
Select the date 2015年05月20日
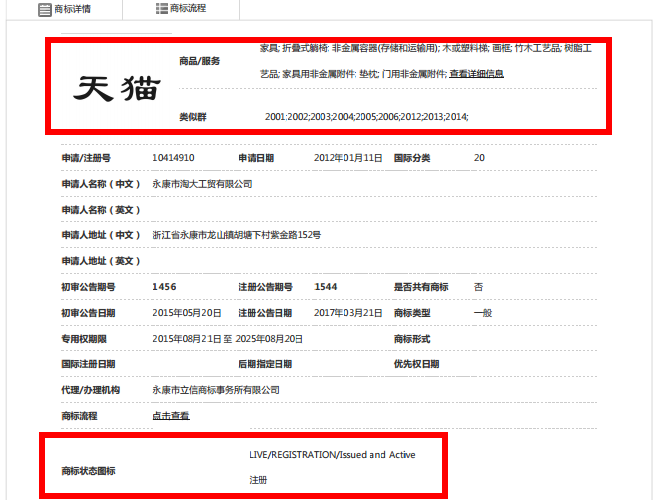coord(187,313)
